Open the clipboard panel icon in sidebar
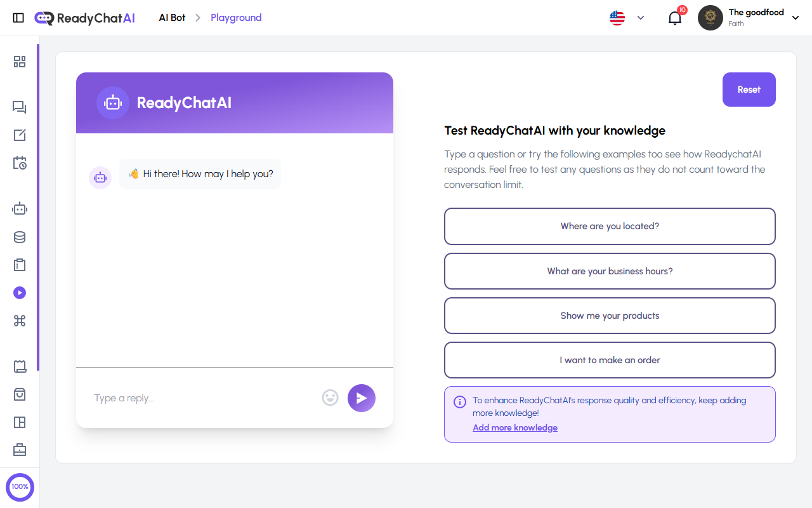The width and height of the screenshot is (812, 508). pyautogui.click(x=20, y=265)
